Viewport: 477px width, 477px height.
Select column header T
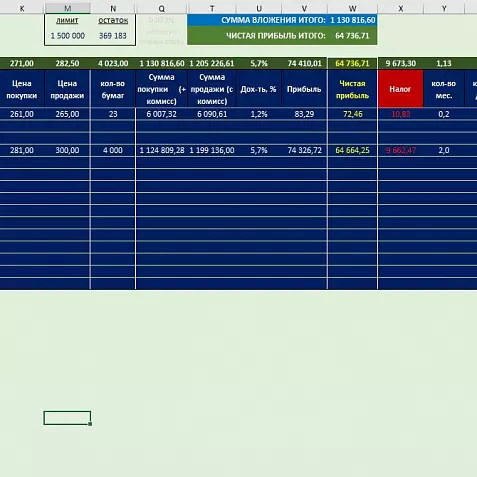click(212, 8)
